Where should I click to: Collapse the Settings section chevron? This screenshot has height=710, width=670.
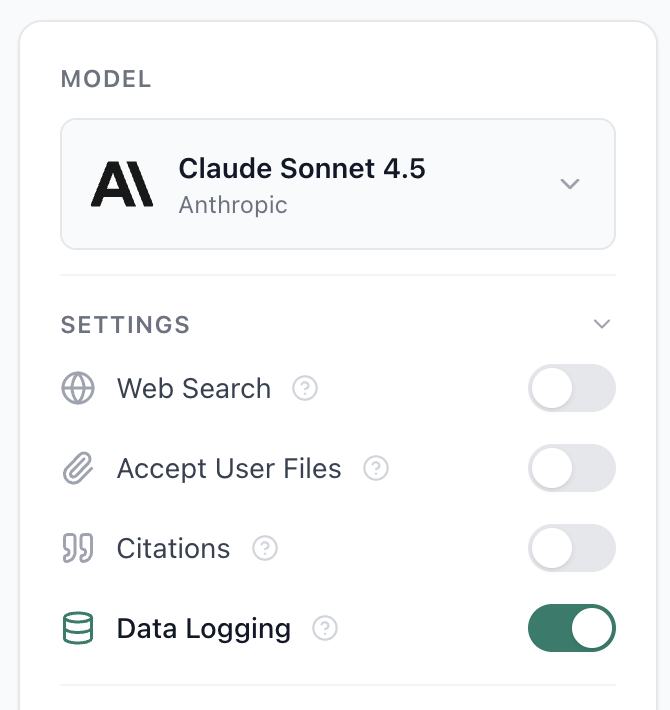[601, 324]
